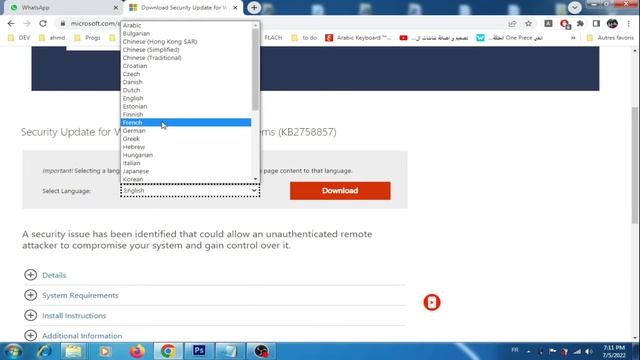
Task: Open the Windows Start button
Action: (x=13, y=351)
